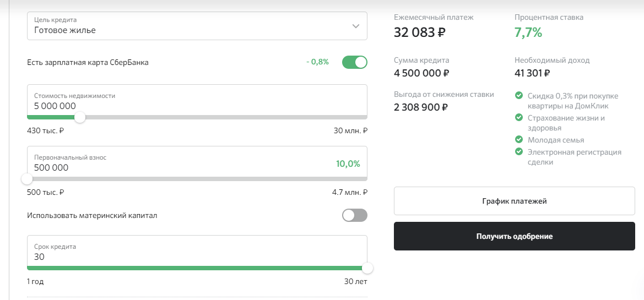The height and width of the screenshot is (300, 644).
Task: Click the Срок кредита slider handle
Action: 367,268
